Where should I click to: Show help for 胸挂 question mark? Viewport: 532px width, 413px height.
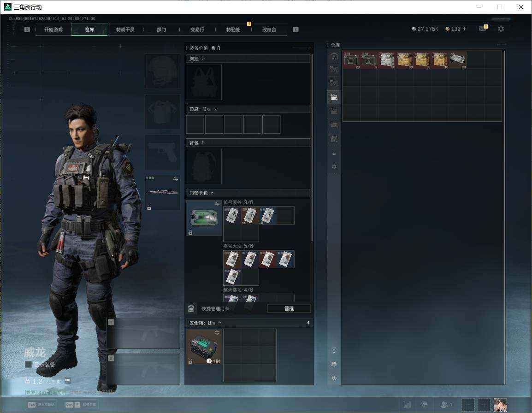click(x=202, y=59)
